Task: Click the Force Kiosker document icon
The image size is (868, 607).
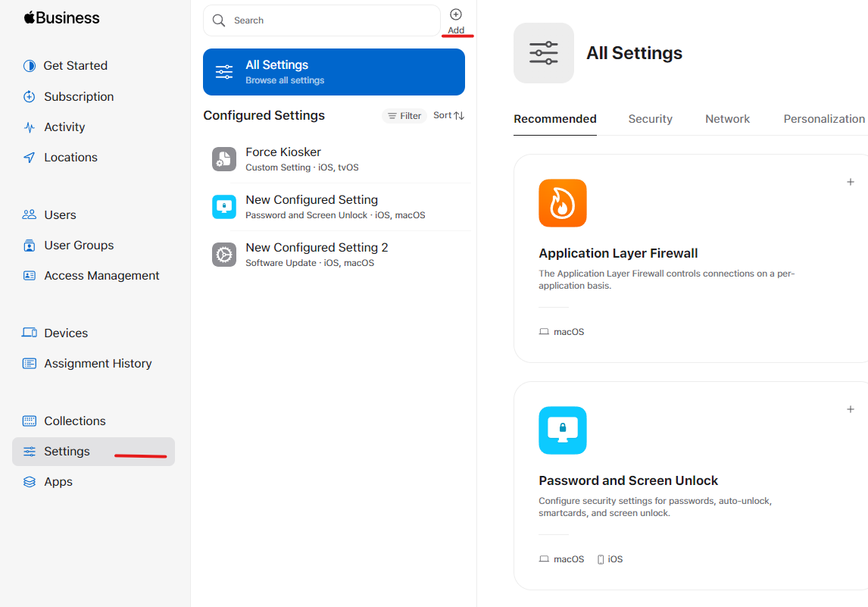Action: coord(224,159)
